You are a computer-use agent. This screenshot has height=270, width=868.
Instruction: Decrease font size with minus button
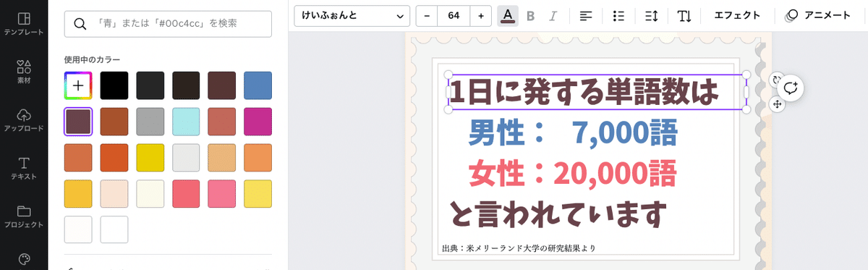coord(427,15)
